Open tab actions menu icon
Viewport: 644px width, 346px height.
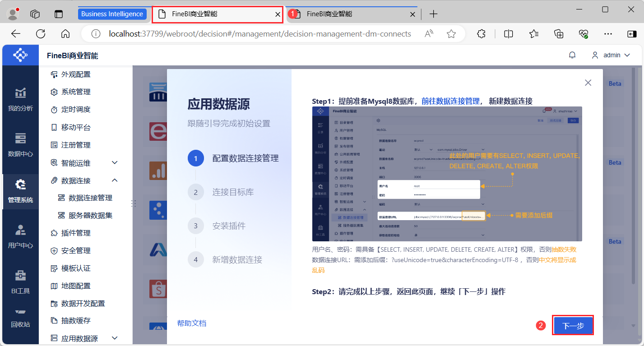(x=59, y=14)
